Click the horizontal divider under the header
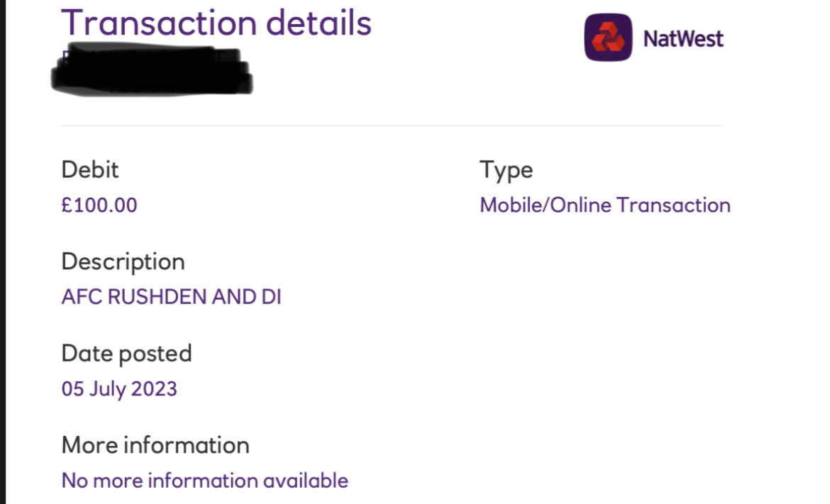Viewport: 830px width, 504px height. point(392,126)
